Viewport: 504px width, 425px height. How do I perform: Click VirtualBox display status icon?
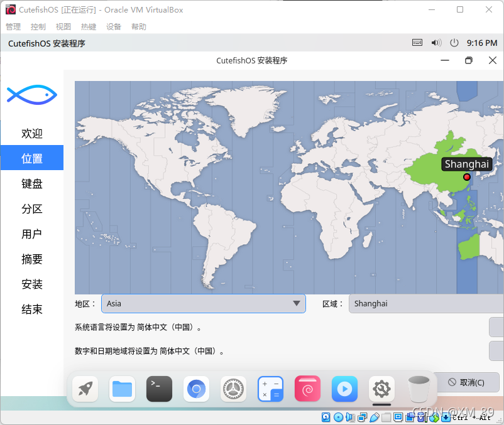398,417
